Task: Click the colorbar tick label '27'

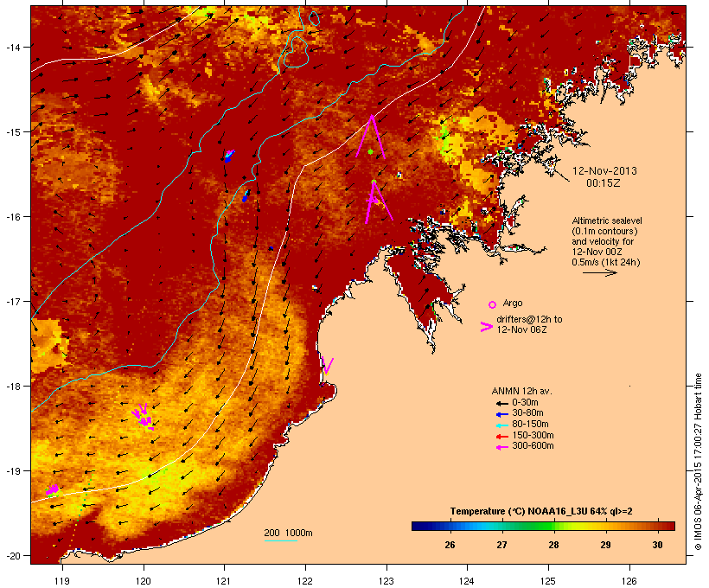Action: 501,545
